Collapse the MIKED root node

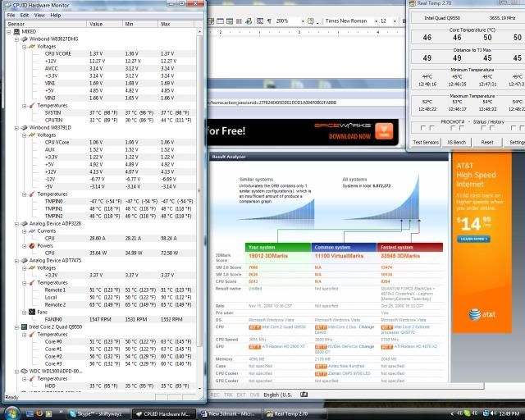9,32
